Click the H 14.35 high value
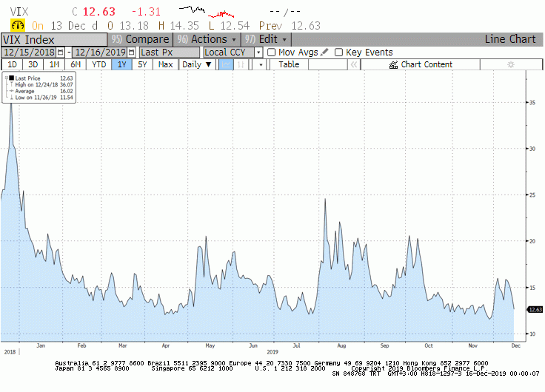Image resolution: width=545 pixels, height=392 pixels. (178, 26)
